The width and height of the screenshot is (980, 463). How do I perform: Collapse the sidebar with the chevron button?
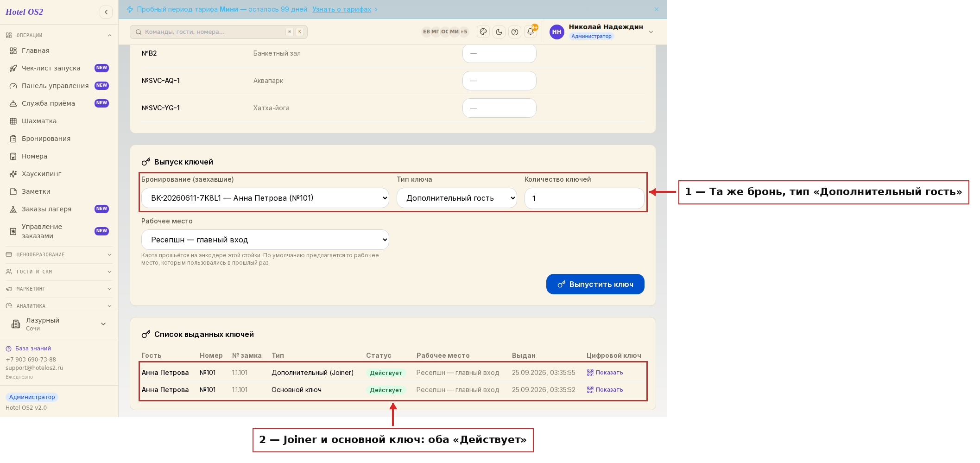(106, 12)
